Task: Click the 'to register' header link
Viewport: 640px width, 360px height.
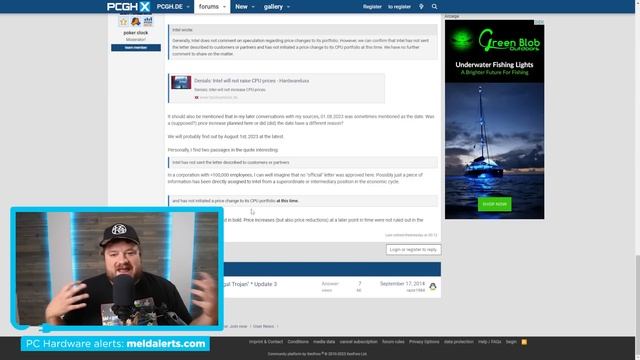Action: click(x=399, y=7)
